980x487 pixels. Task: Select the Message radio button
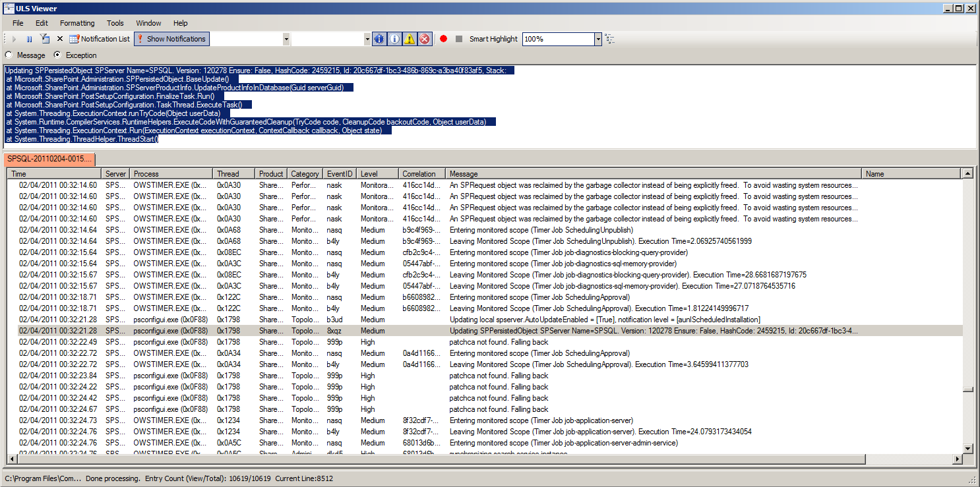coord(9,55)
